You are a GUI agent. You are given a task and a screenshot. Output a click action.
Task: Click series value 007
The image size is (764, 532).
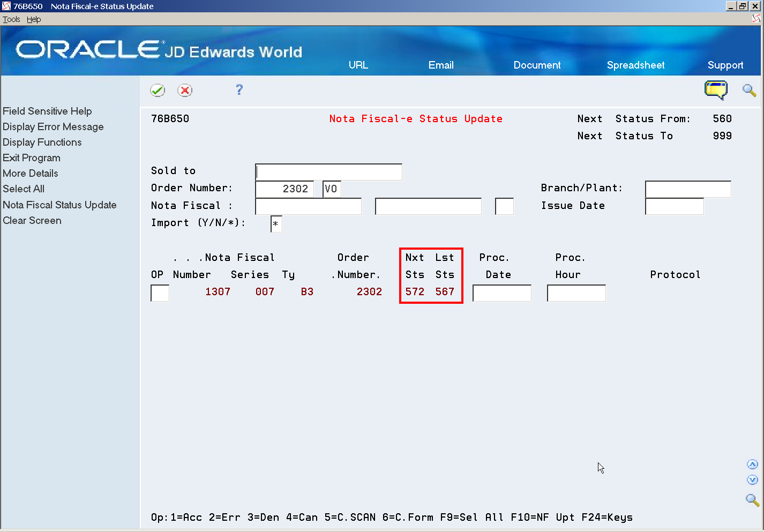[x=265, y=292]
